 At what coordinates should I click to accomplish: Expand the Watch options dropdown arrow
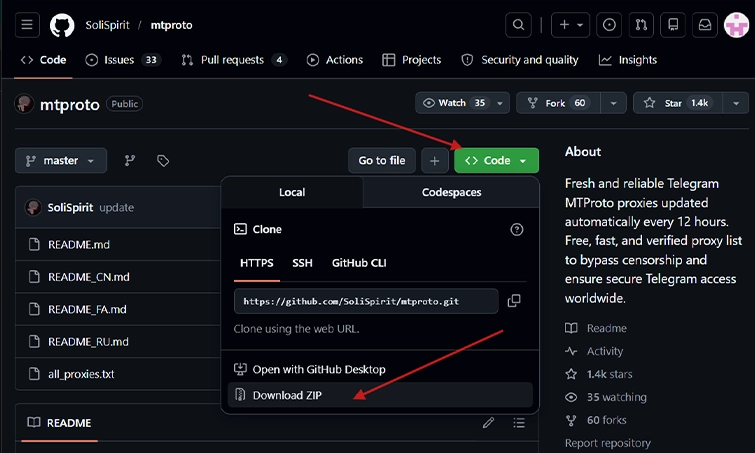(500, 103)
